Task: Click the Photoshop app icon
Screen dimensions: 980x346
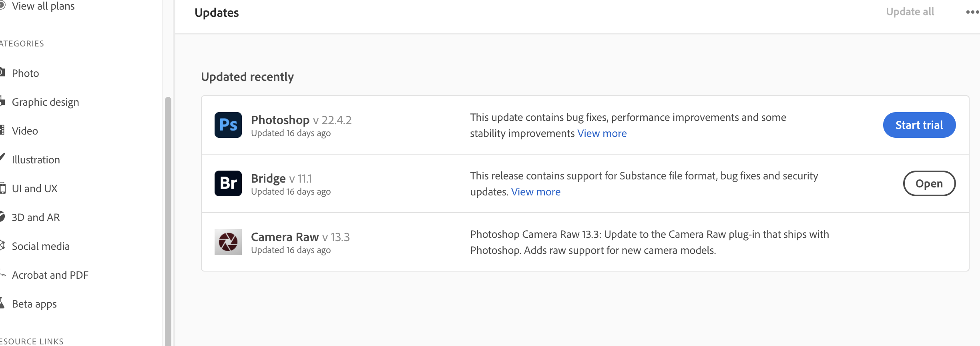Action: point(228,125)
